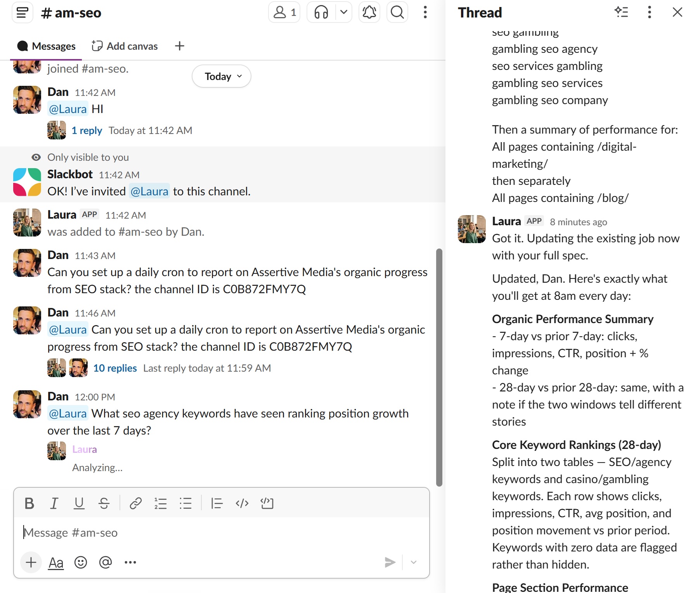Image resolution: width=700 pixels, height=593 pixels.
Task: Toggle blockquote formatting
Action: click(217, 503)
